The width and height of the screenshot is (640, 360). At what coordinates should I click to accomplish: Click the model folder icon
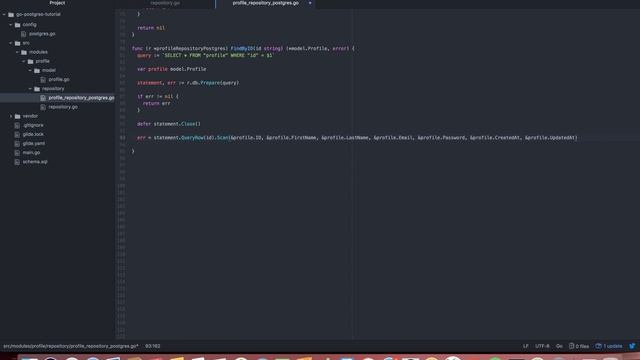tap(37, 71)
